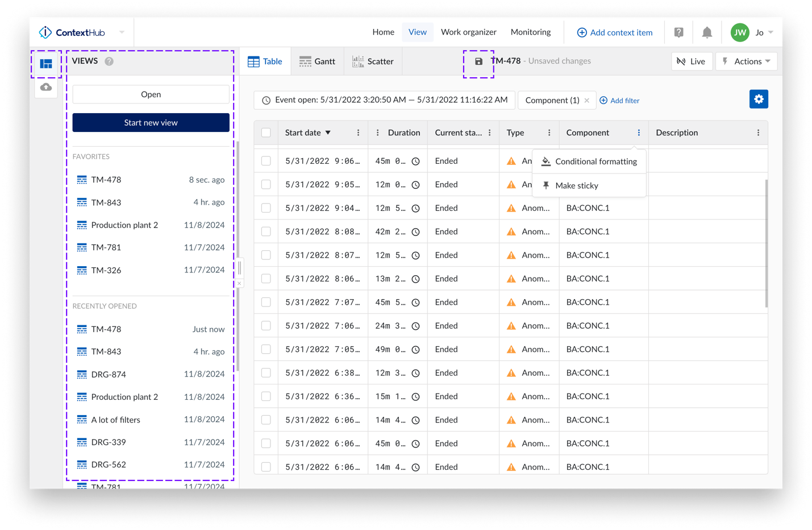Open the views panel sidebar icon

coord(46,64)
